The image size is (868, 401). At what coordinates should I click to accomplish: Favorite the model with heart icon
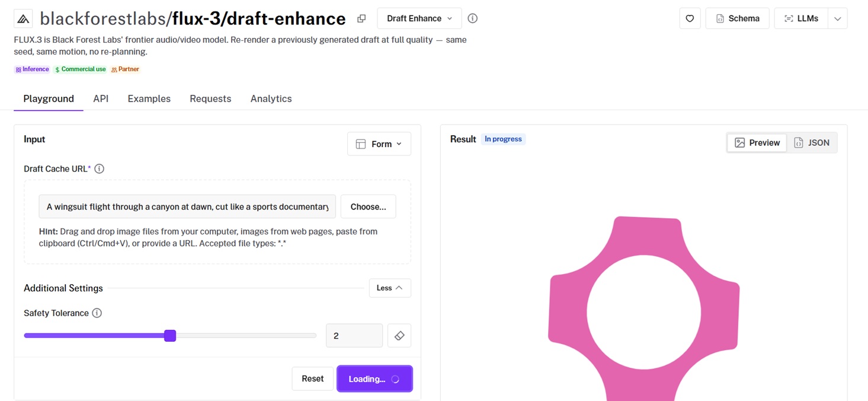coord(690,18)
